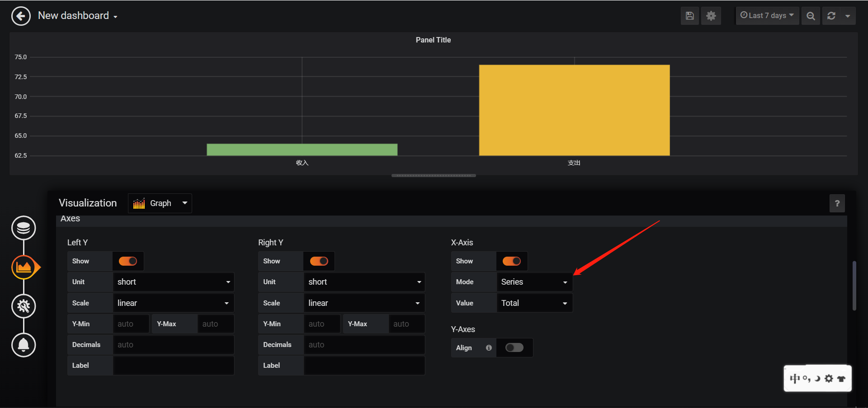The height and width of the screenshot is (408, 868).
Task: Click the 收入 x-axis label
Action: coord(302,163)
